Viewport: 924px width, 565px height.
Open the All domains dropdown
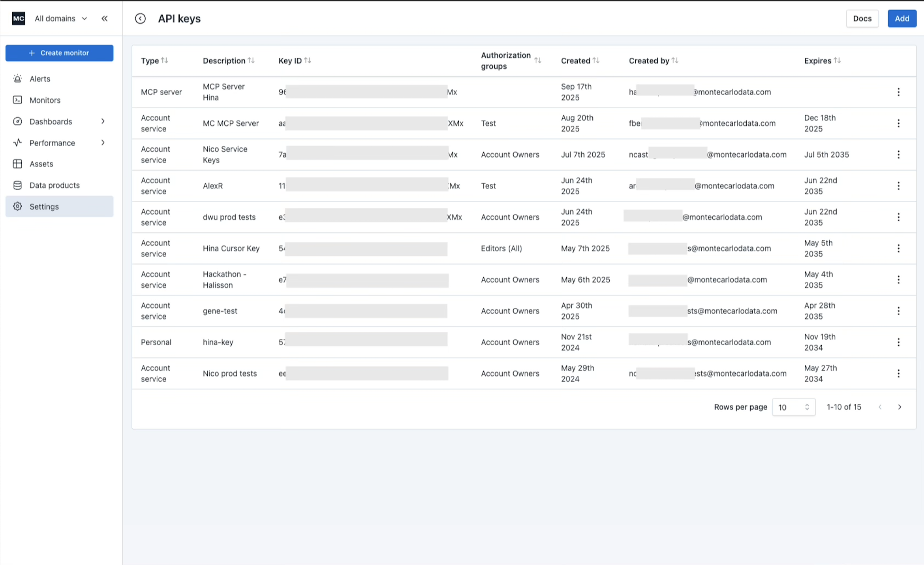(x=61, y=19)
